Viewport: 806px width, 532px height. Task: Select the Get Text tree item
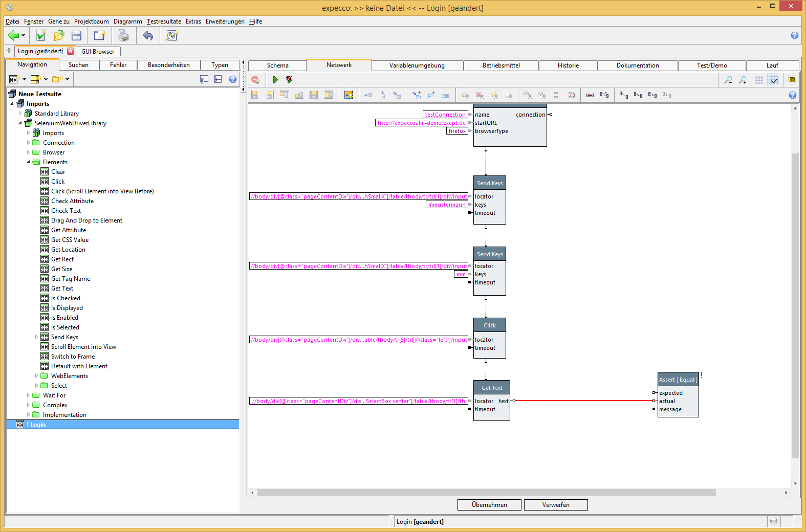tap(62, 289)
